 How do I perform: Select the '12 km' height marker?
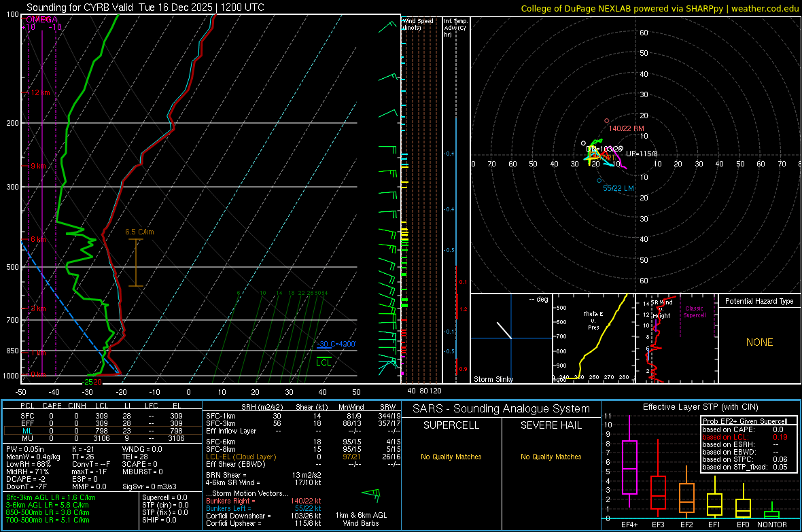[x=40, y=92]
